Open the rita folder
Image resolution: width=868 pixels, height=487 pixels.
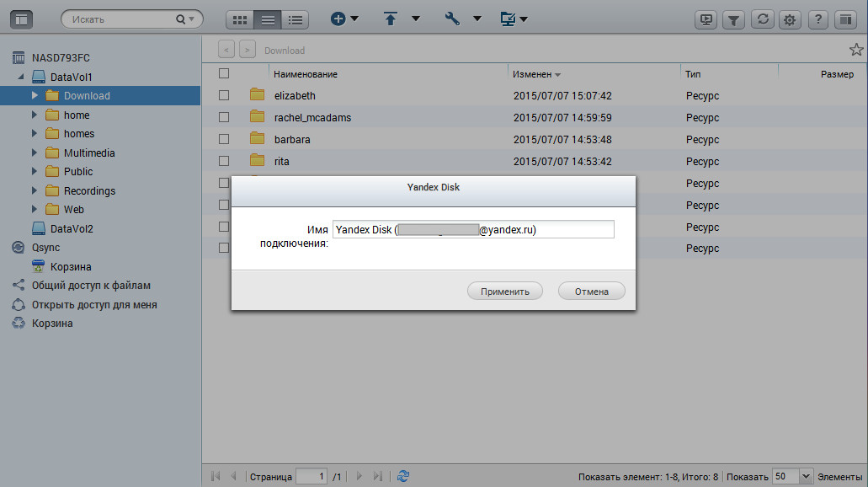(282, 162)
